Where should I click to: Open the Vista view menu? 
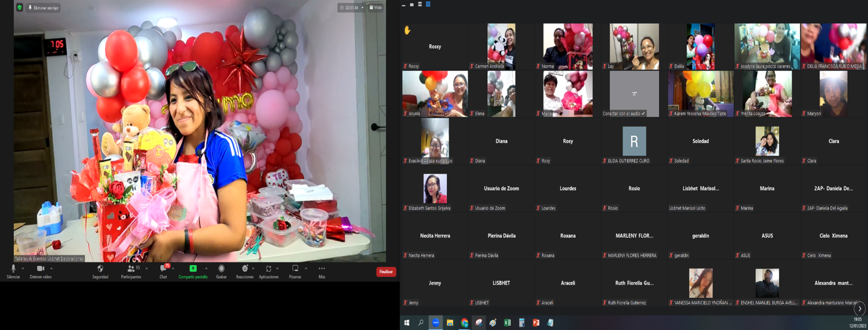click(376, 8)
